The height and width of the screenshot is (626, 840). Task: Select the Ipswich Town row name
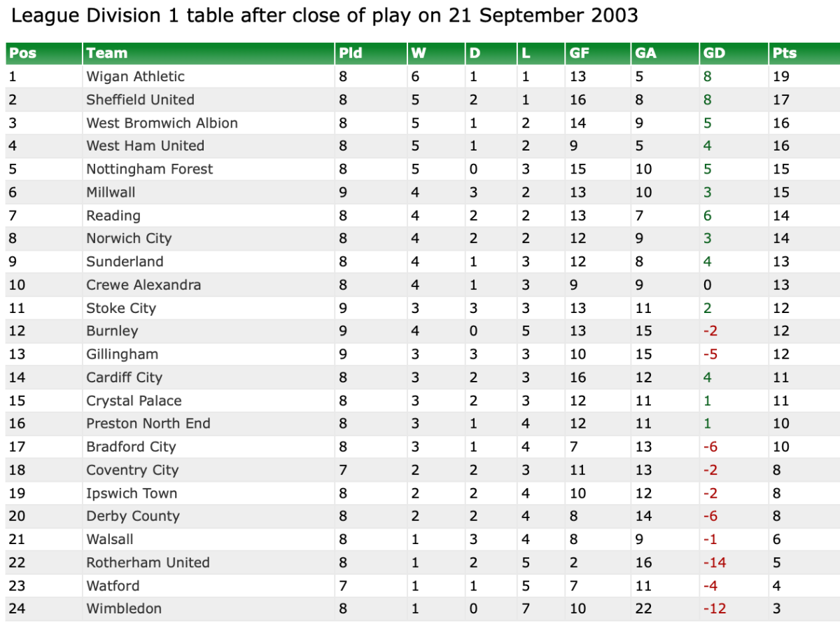click(x=132, y=493)
